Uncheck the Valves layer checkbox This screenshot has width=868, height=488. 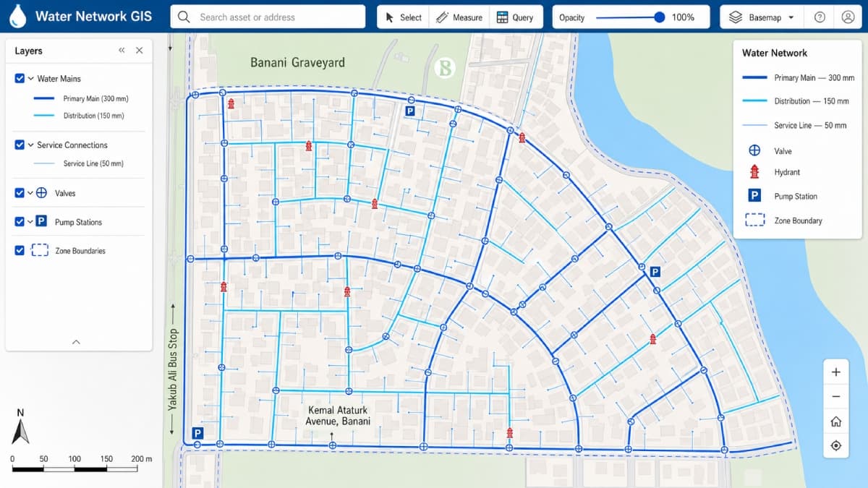20,193
